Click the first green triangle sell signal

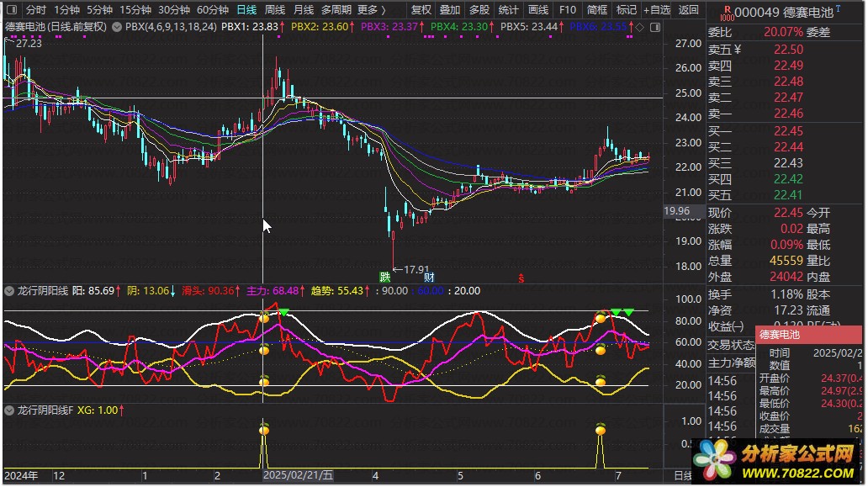[x=283, y=313]
